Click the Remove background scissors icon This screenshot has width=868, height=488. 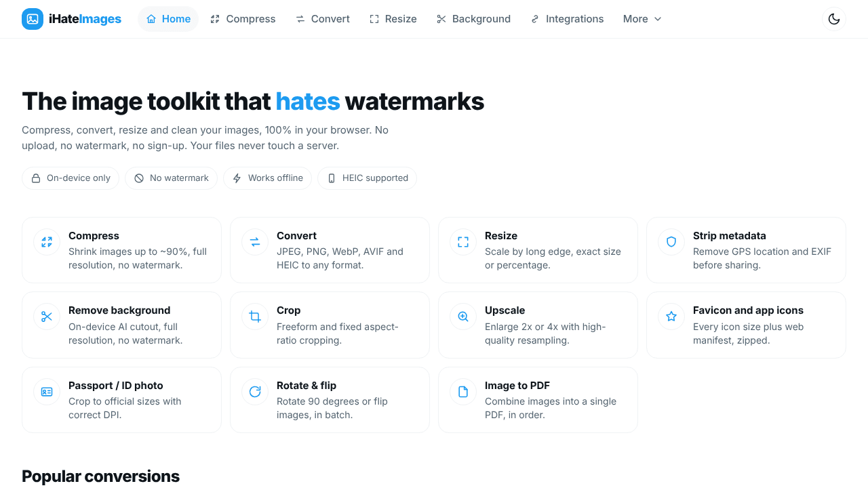[x=47, y=317]
